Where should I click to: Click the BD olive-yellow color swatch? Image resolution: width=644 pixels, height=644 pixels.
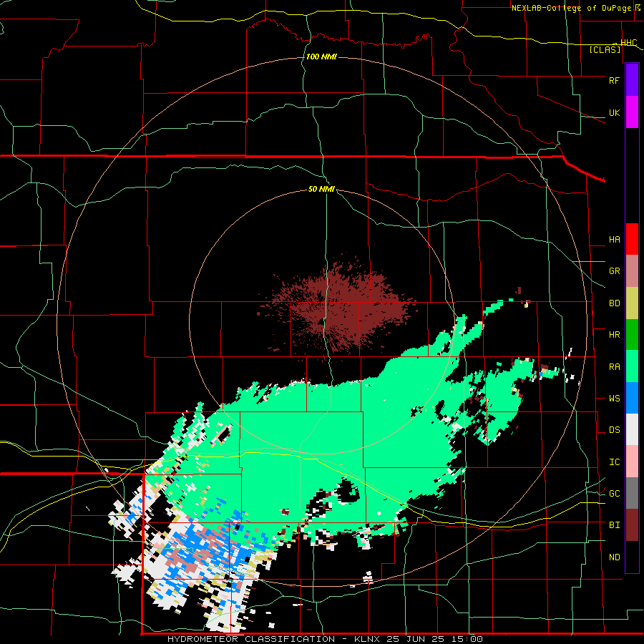(632, 303)
